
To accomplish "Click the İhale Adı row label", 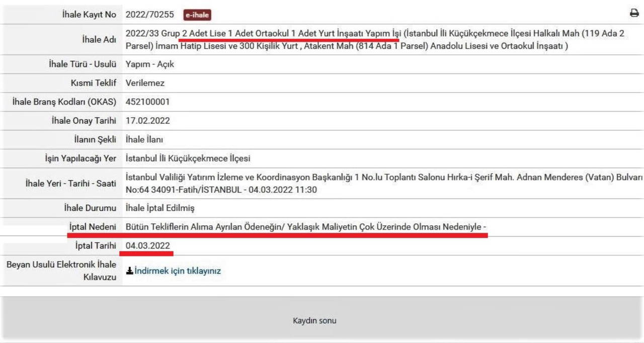I will 99,40.
